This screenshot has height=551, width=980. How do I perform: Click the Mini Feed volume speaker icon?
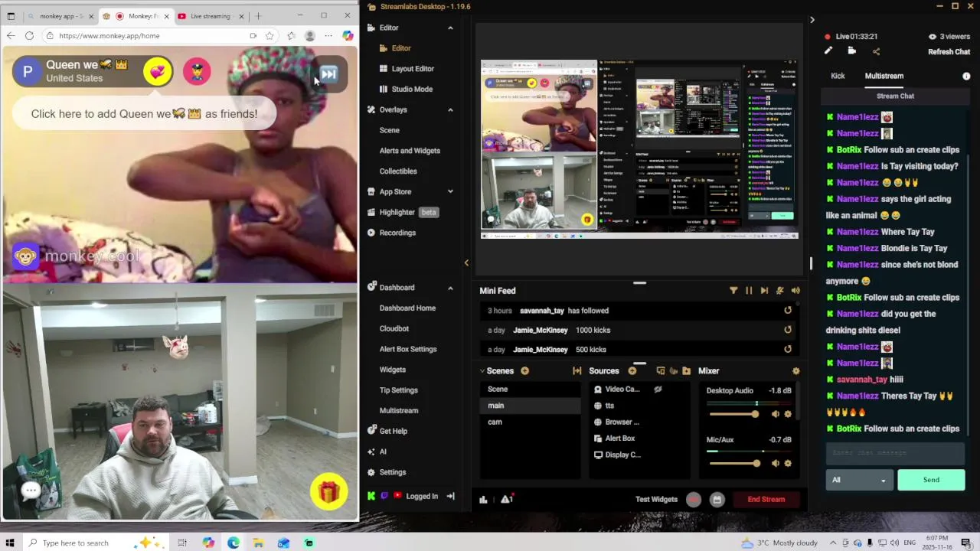795,291
